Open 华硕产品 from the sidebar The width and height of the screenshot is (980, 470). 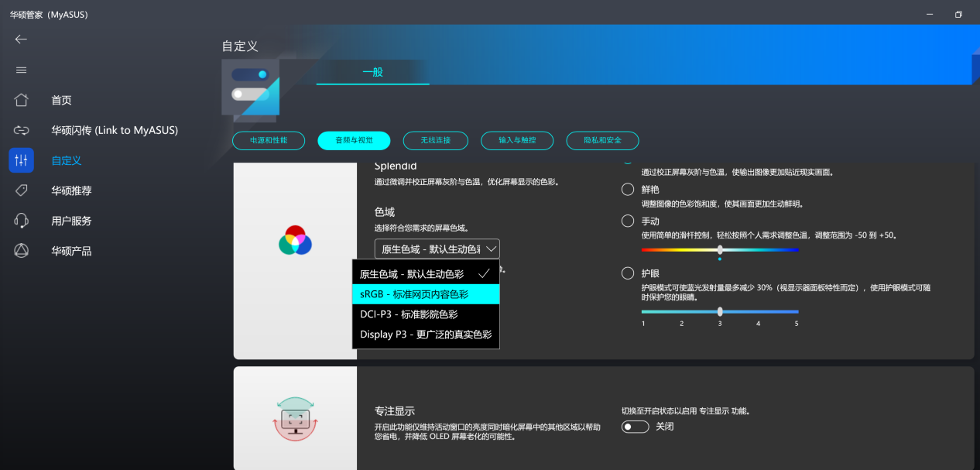point(21,251)
